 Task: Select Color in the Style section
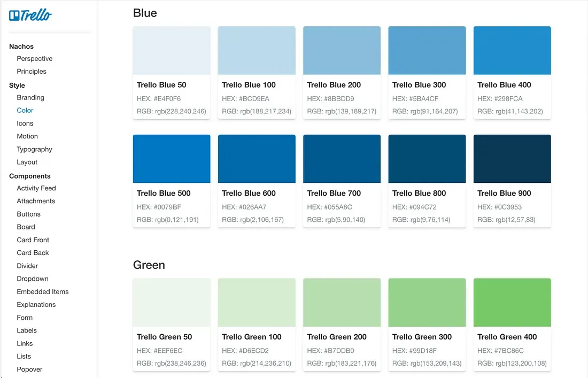[x=25, y=110]
